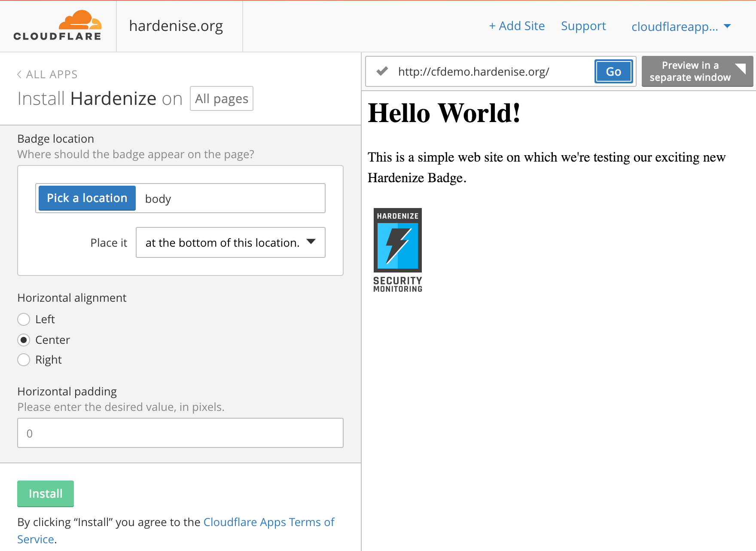Go back to ALL APPS

(47, 74)
